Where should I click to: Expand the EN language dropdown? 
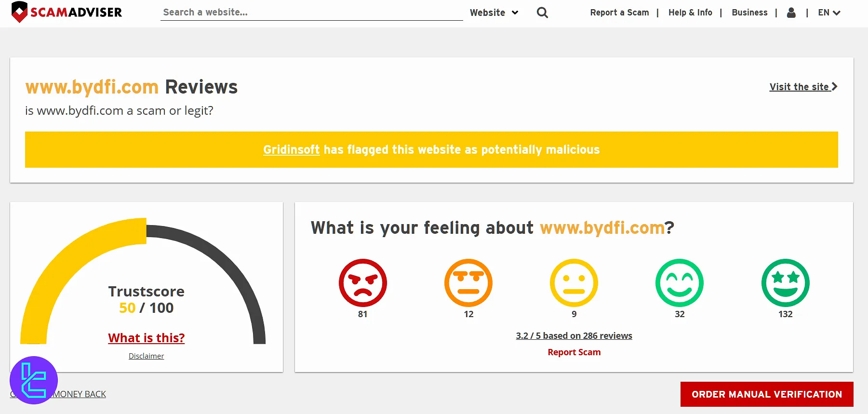pos(829,13)
